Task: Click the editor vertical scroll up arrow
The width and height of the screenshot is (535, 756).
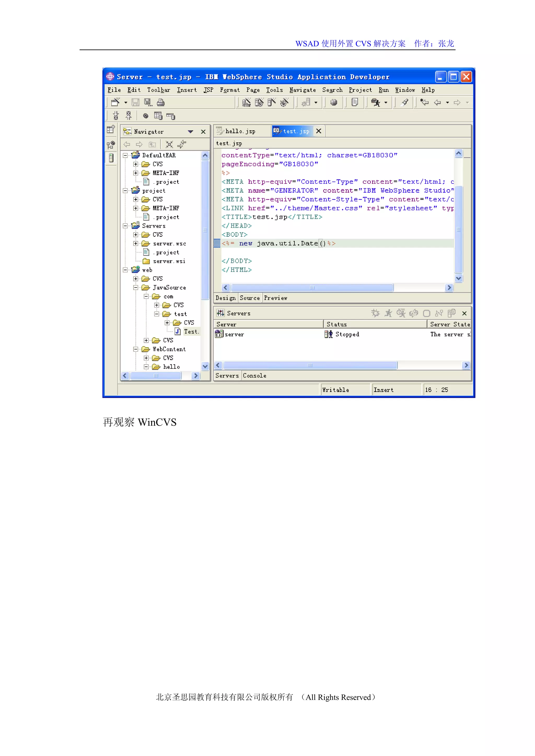Action: 458,153
